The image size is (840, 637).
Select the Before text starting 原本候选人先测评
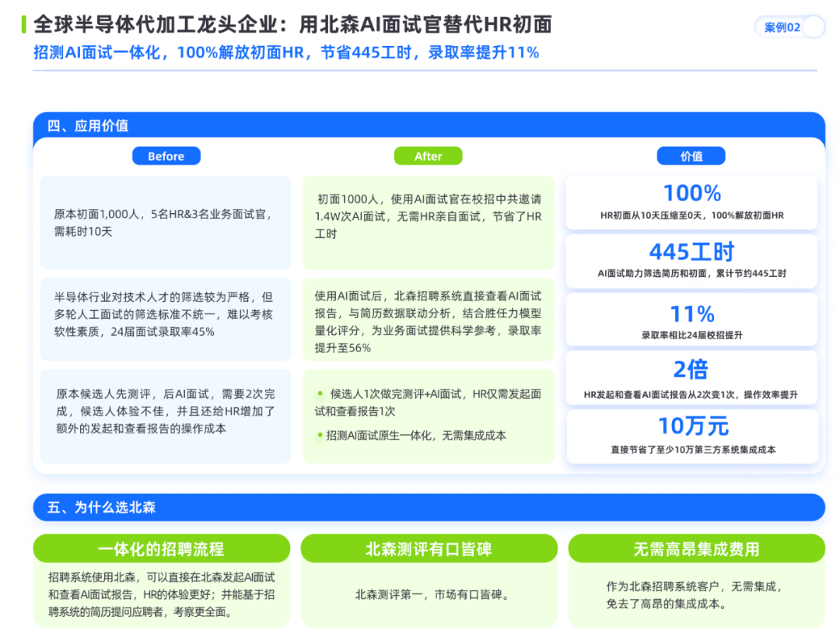click(166, 411)
